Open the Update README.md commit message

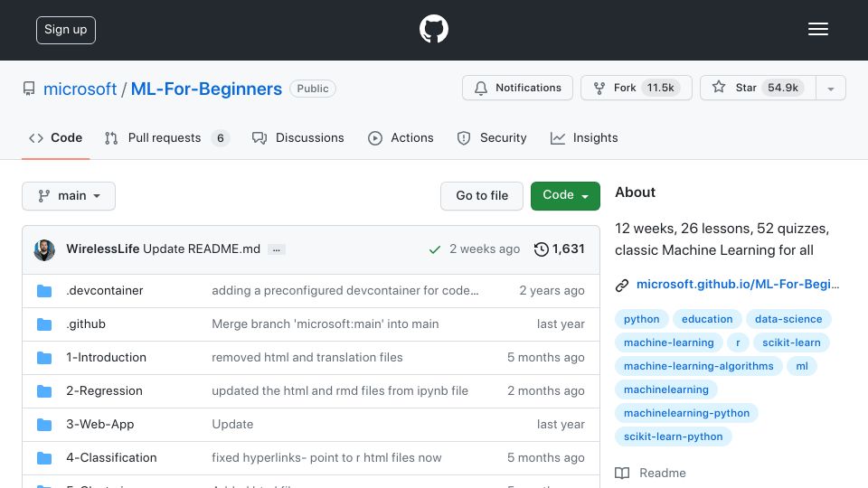pos(202,249)
